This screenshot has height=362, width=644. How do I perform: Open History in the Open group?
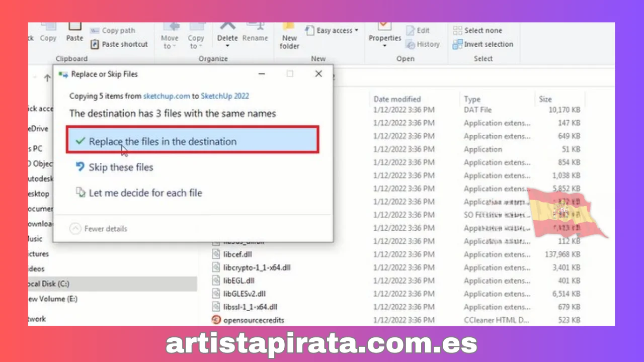click(423, 44)
